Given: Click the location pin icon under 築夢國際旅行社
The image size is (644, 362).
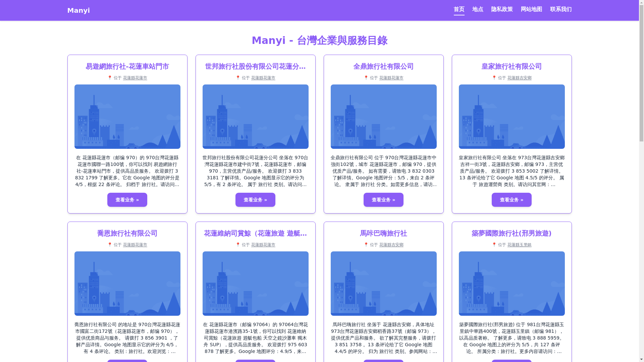Looking at the screenshot, I should point(494,245).
